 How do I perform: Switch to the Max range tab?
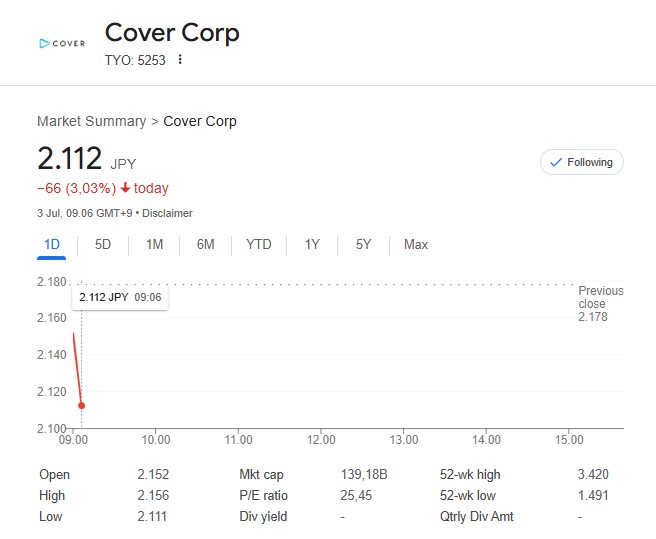click(x=416, y=244)
